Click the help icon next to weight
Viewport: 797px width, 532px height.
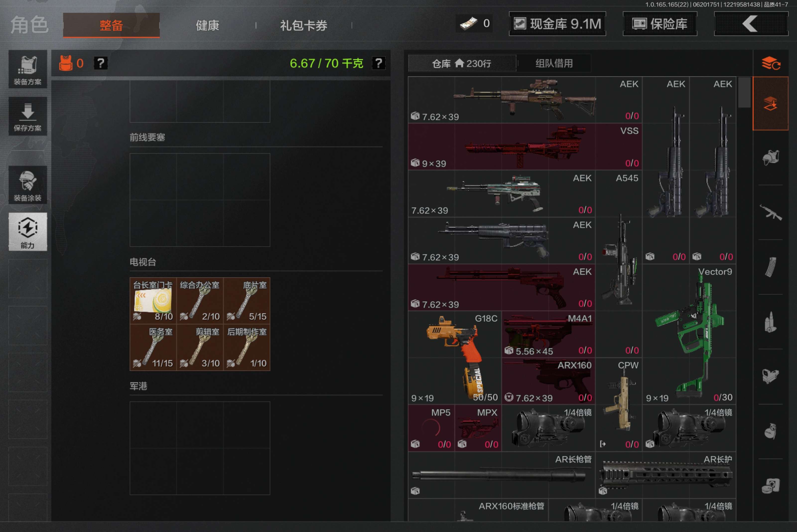point(378,63)
